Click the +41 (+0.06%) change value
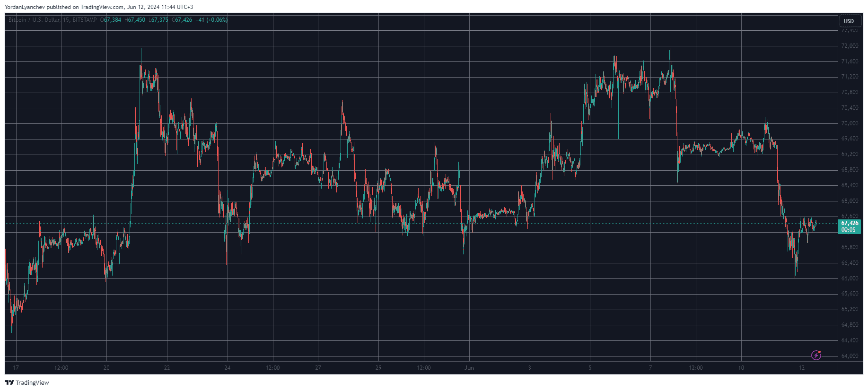Viewport: 868px width, 391px height. pyautogui.click(x=211, y=20)
